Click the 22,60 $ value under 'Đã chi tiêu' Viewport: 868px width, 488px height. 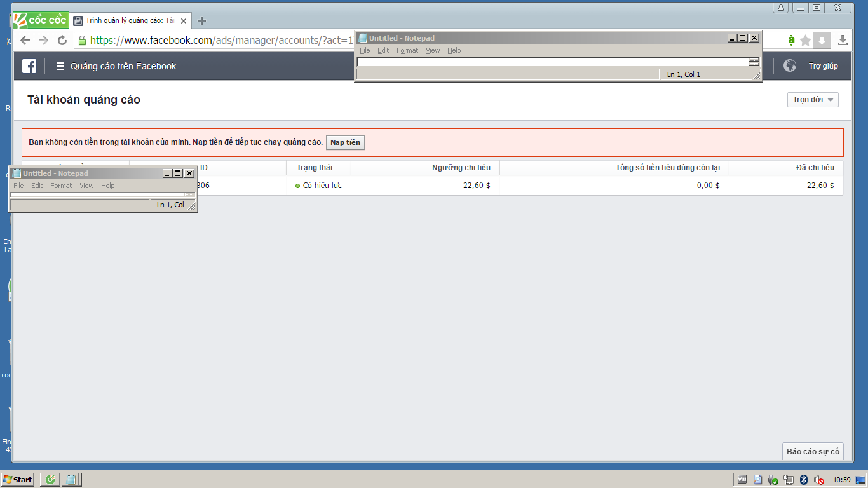pyautogui.click(x=820, y=186)
